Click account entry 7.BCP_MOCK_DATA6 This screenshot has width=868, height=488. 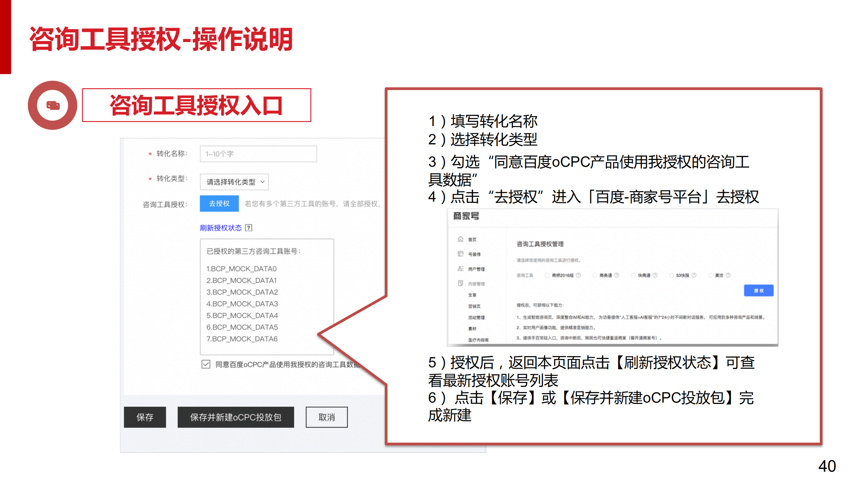(242, 339)
